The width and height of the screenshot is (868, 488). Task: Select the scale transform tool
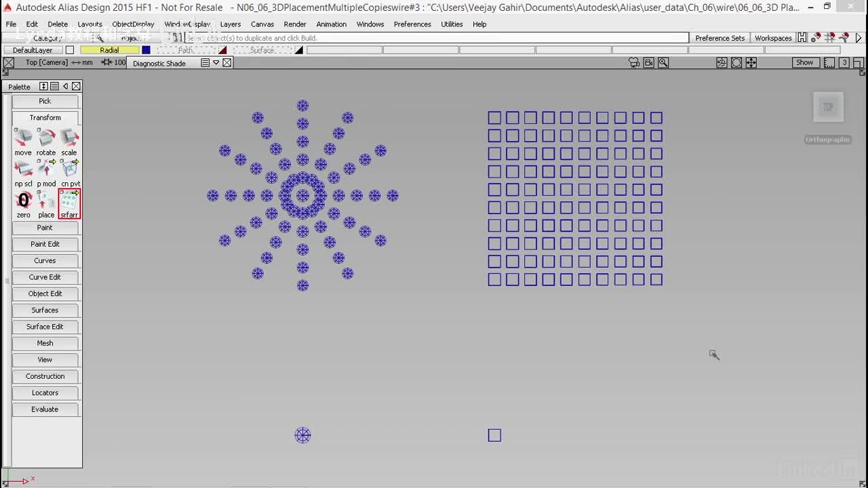click(69, 142)
